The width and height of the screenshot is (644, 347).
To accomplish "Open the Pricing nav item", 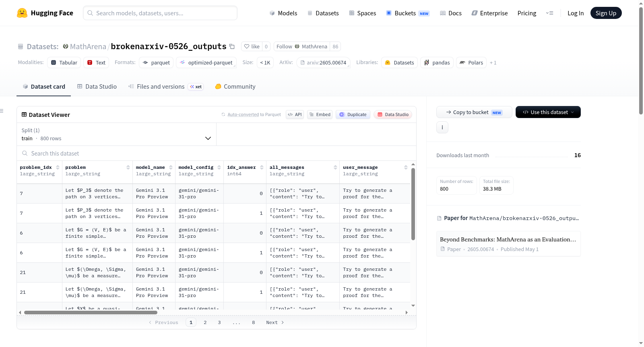I will pos(527,13).
